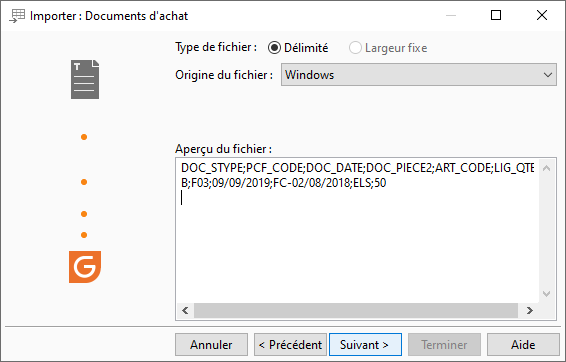Click inside the Aperçu du fichier text area
Viewport: 566px width, 362px height.
357,231
